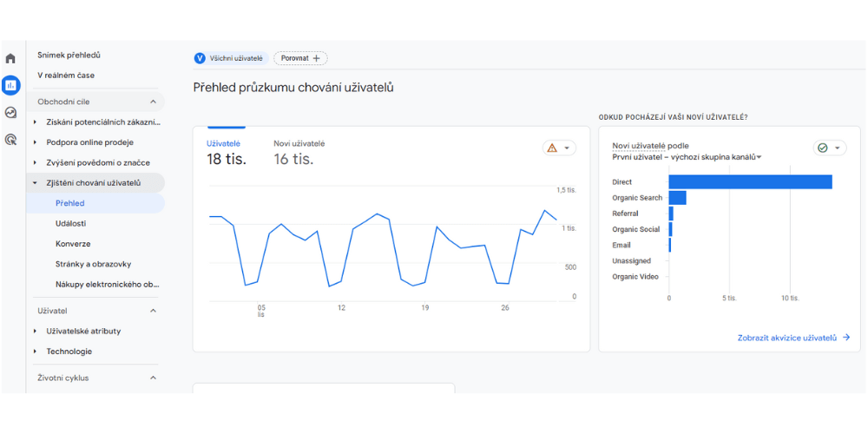Screen dimensions: 868x434
Task: Open V reálném čase report
Action: coord(66,76)
